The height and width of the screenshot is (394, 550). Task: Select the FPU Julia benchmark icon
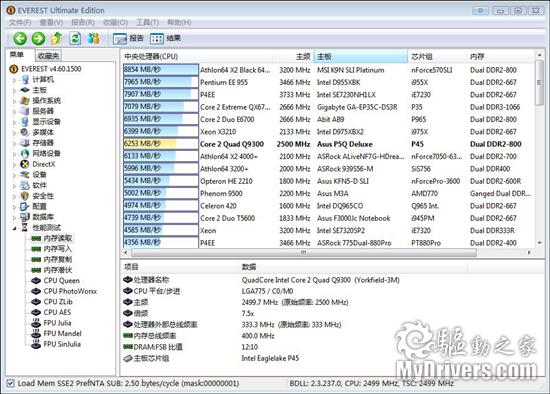point(36,323)
